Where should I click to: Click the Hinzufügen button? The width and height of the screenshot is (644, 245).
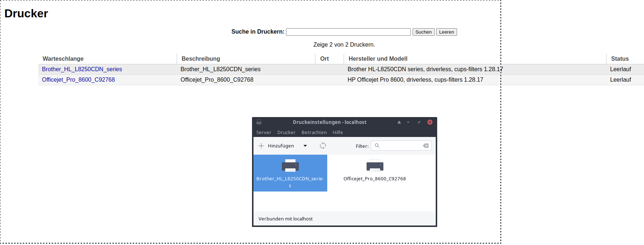276,146
